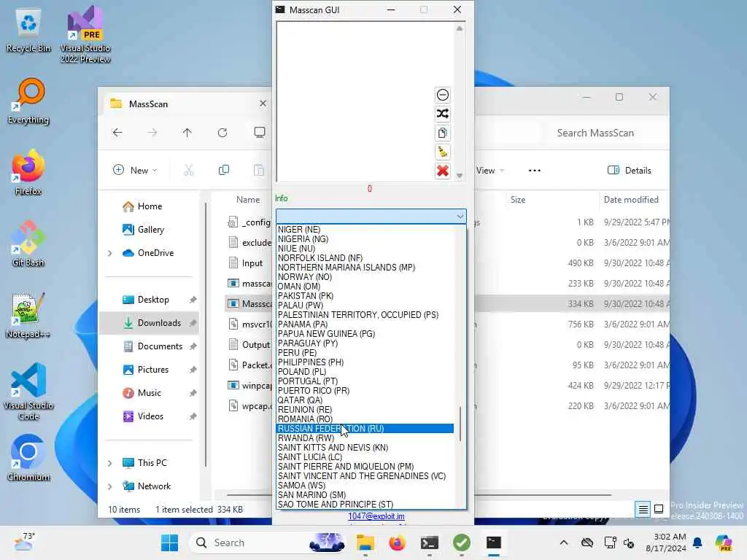
Task: Show hidden system tray icons
Action: pos(564,542)
